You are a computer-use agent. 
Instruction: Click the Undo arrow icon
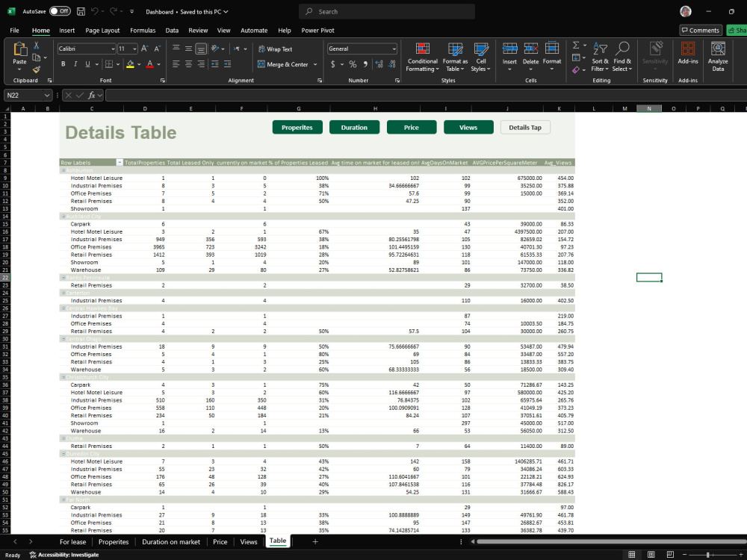click(x=95, y=11)
